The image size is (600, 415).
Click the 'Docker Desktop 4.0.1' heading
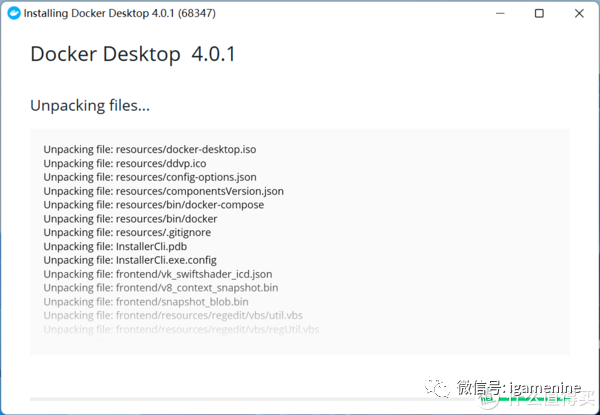click(x=133, y=54)
